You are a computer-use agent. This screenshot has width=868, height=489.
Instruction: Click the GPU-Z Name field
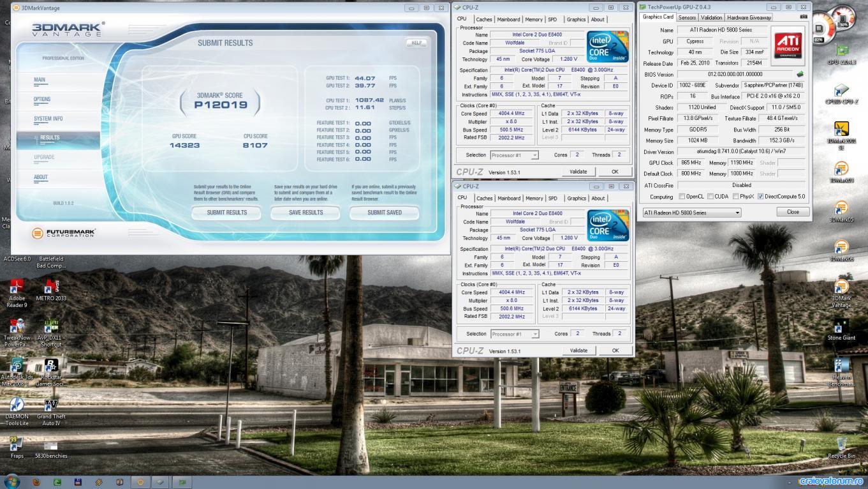721,30
